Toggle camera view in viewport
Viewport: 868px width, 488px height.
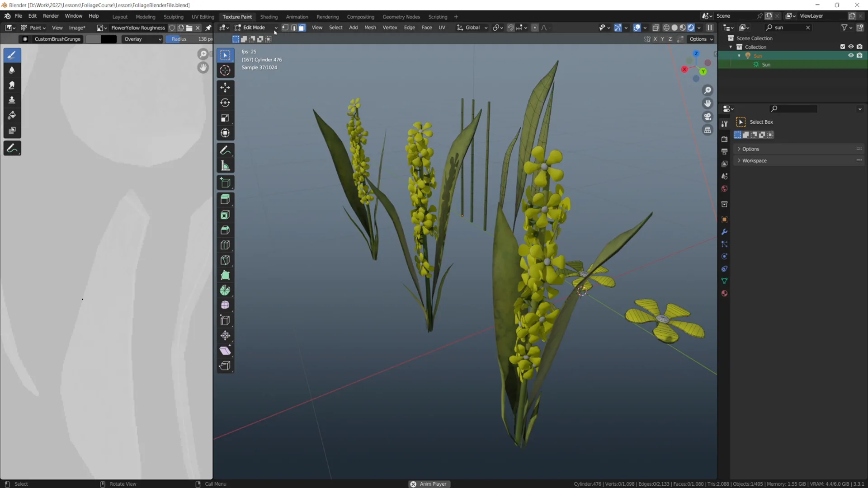coord(708,117)
